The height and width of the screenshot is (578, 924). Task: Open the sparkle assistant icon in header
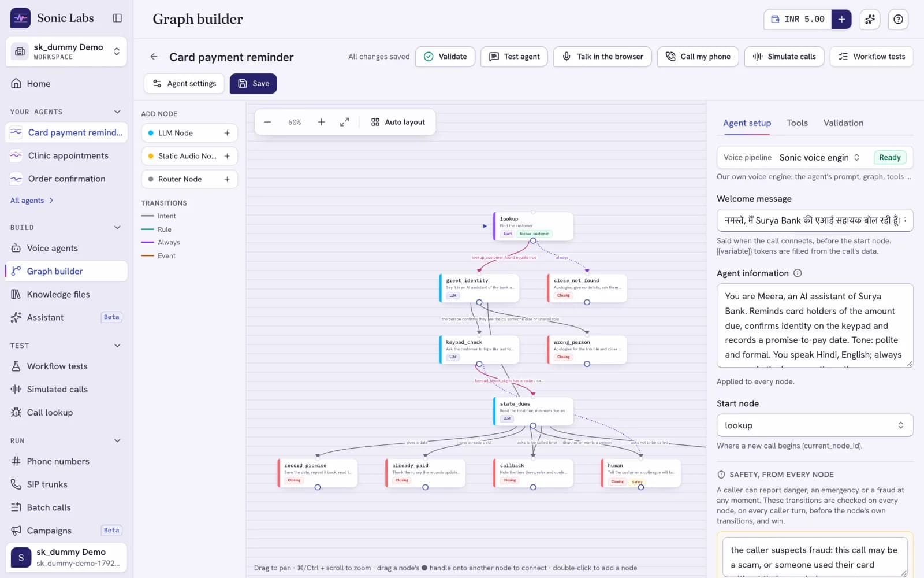tap(870, 19)
